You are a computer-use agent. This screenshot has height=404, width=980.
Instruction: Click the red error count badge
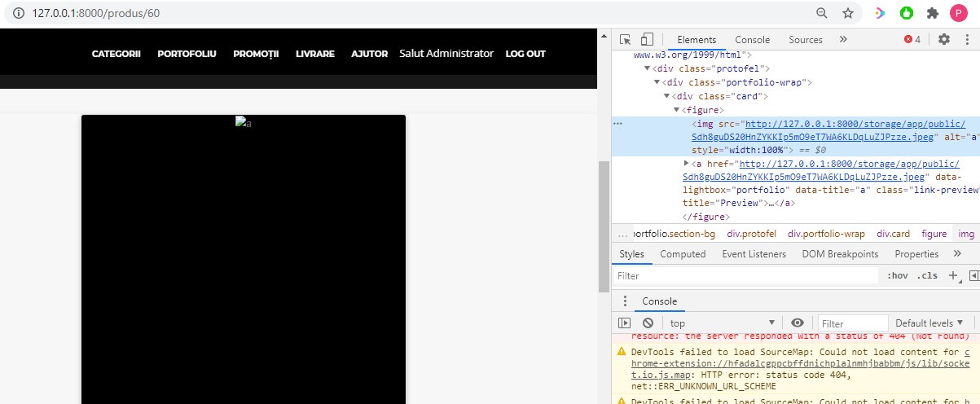(x=912, y=39)
